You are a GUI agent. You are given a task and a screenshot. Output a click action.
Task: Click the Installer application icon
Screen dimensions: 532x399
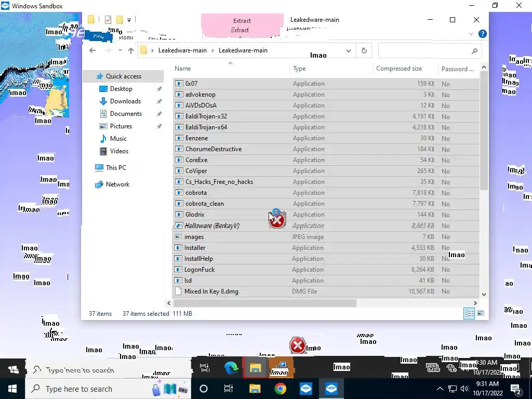[x=178, y=248]
